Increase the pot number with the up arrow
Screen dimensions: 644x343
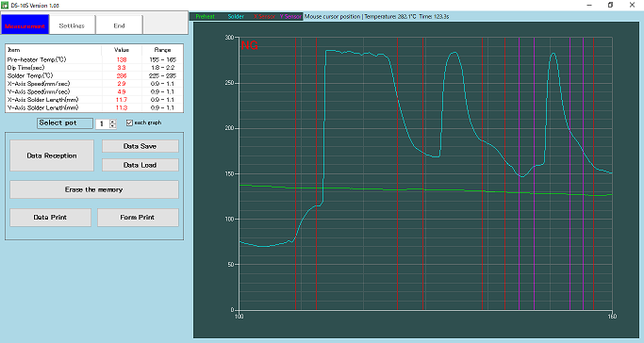[113, 122]
